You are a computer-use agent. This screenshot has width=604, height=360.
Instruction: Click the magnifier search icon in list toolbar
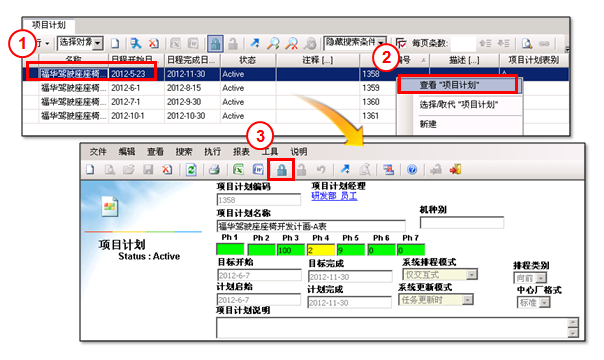click(x=273, y=44)
